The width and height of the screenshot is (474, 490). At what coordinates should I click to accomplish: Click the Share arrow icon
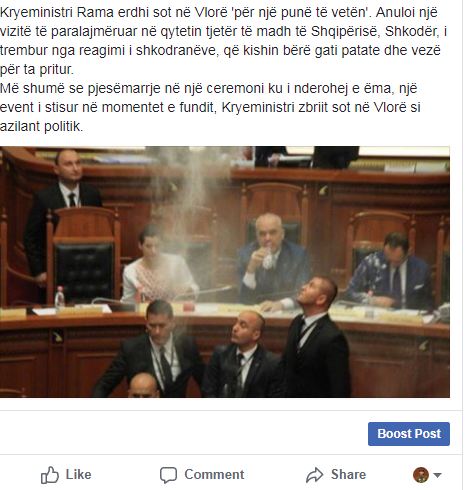315,475
